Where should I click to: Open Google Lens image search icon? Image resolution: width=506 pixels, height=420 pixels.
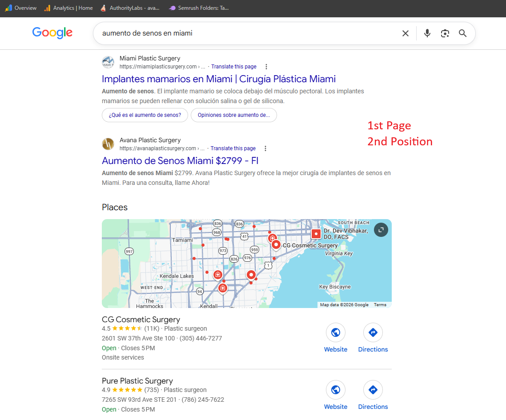pos(445,33)
